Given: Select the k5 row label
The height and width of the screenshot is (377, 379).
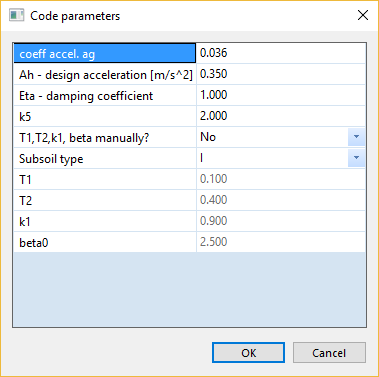Looking at the screenshot, I should [105, 116].
